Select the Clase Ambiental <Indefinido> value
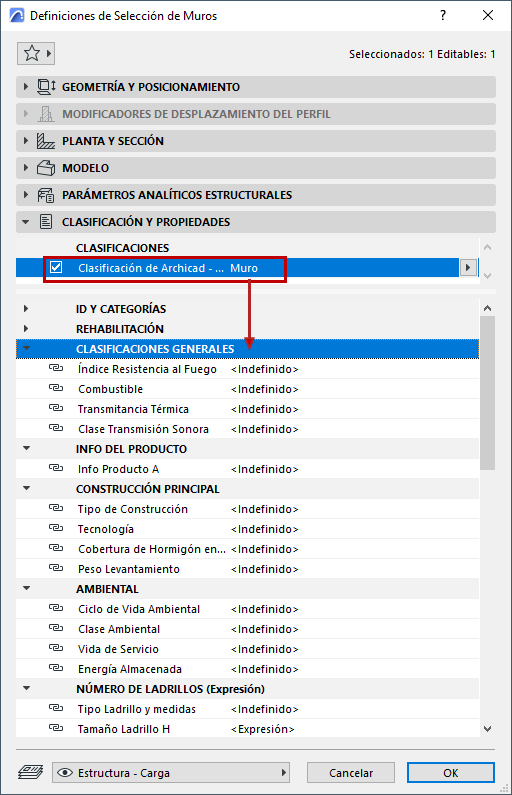Screen dimensions: 512x795 click(265, 629)
